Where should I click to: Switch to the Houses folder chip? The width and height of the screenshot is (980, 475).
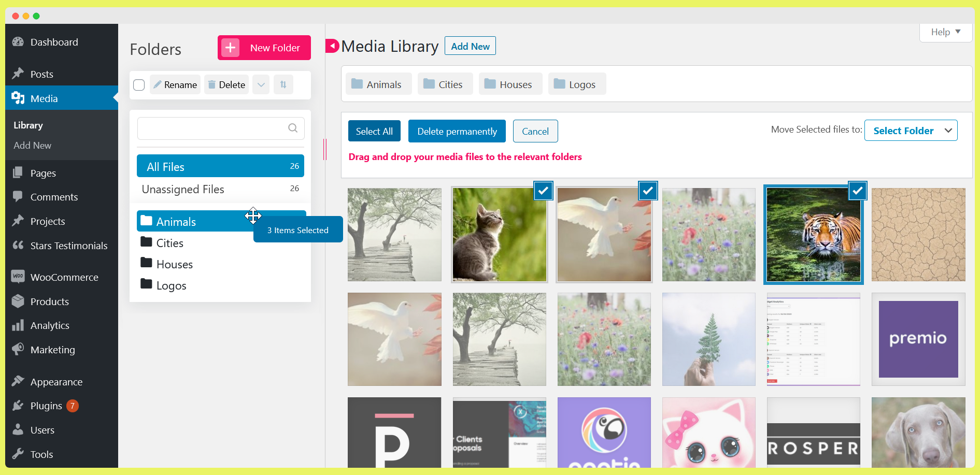510,83
